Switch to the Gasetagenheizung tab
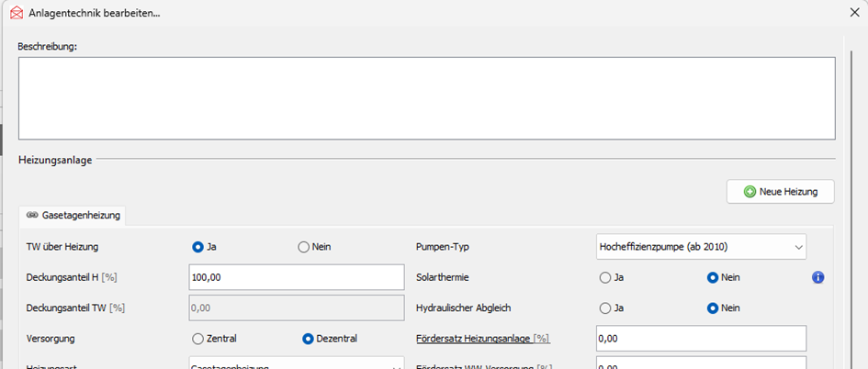Image resolution: width=868 pixels, height=369 pixels. (x=73, y=215)
